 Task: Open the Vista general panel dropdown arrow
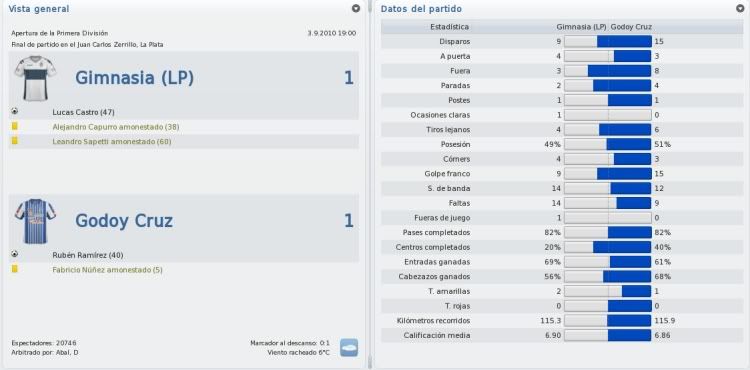point(355,8)
